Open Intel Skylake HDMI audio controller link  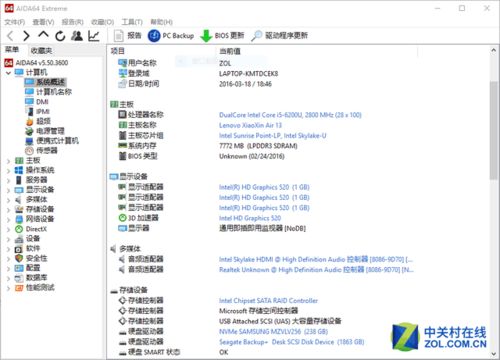[316, 259]
